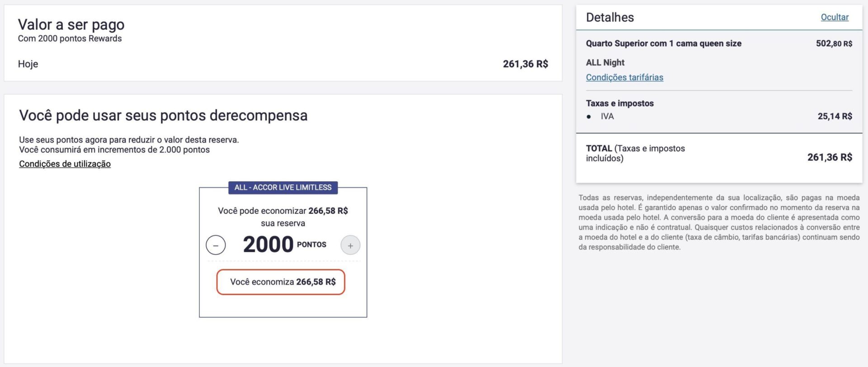Click the Taxas e impostos label
The image size is (868, 367).
pyautogui.click(x=619, y=104)
